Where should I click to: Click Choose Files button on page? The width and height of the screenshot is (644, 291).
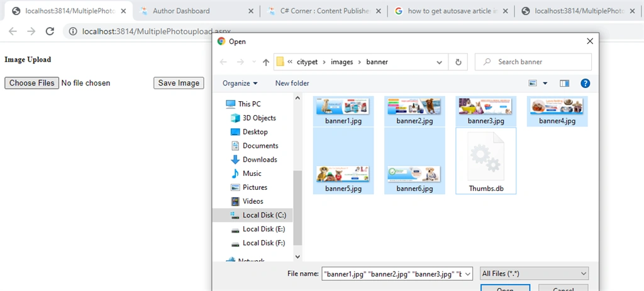click(x=31, y=83)
